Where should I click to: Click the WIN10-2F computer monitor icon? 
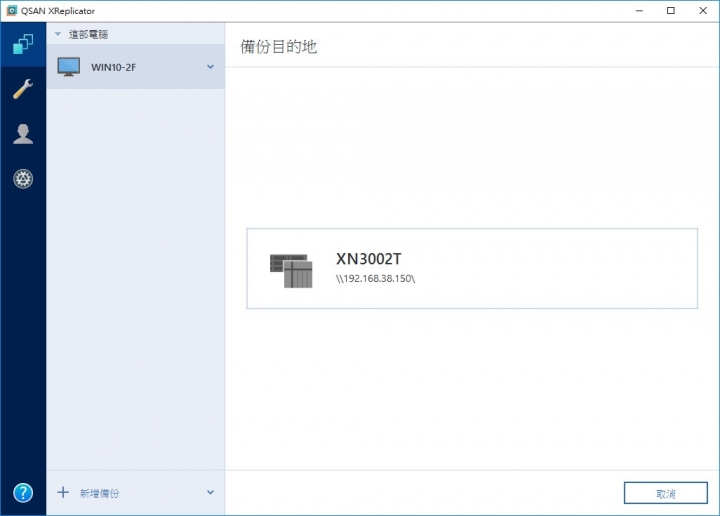tap(69, 67)
